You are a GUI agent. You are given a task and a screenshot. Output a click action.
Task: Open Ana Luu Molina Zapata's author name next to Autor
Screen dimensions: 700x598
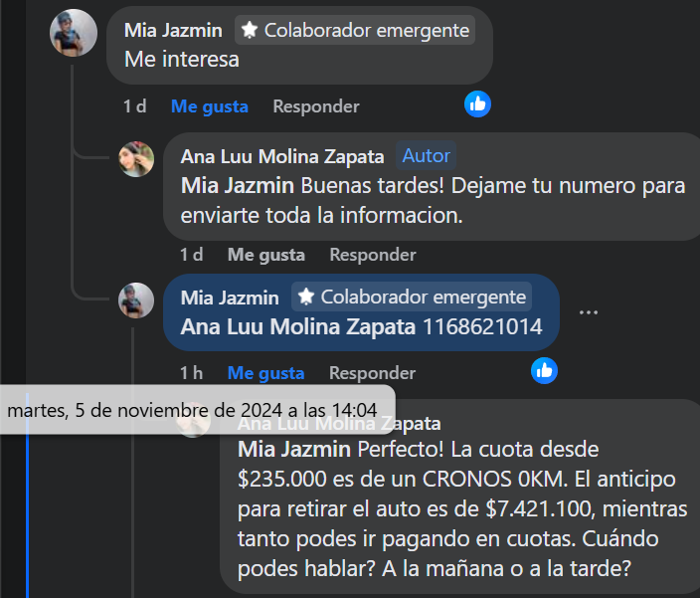coord(282,156)
